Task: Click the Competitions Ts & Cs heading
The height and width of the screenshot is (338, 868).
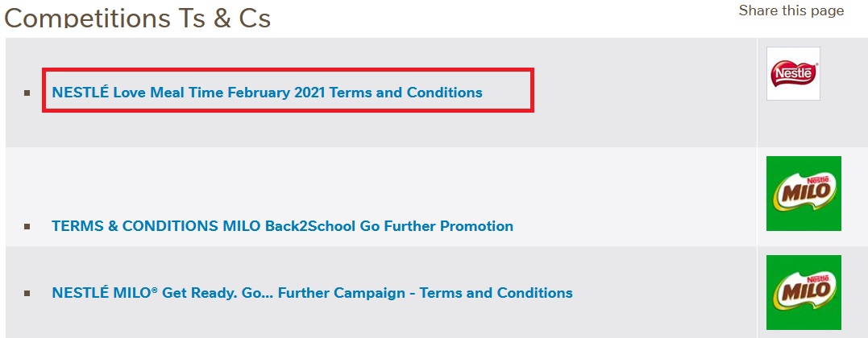Action: pyautogui.click(x=137, y=18)
